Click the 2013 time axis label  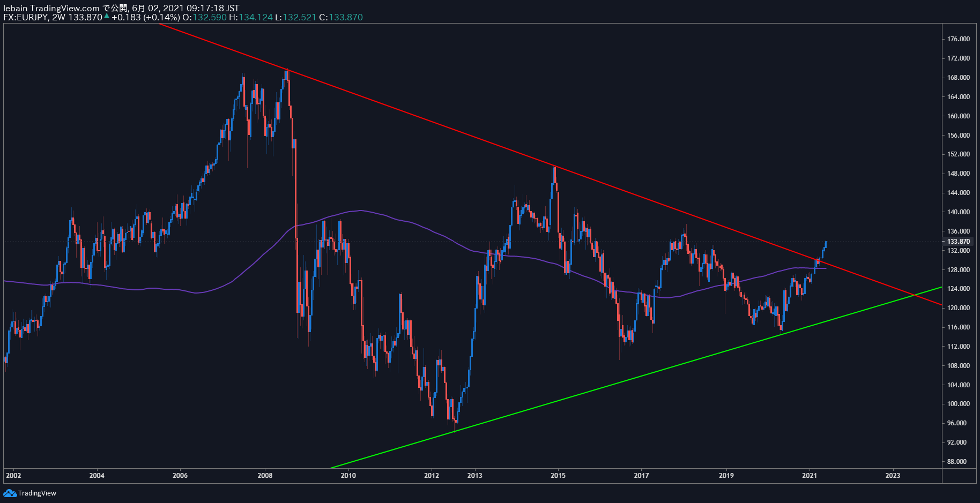click(x=475, y=476)
